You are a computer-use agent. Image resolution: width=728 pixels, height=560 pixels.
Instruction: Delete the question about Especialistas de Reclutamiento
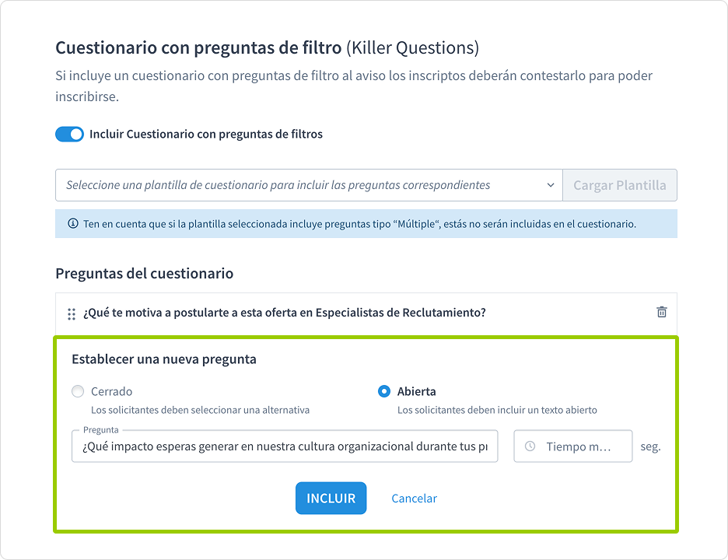pos(662,312)
